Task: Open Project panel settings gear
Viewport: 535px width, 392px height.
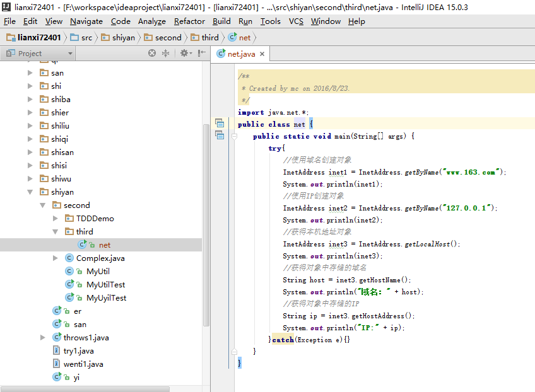Action: pyautogui.click(x=186, y=53)
